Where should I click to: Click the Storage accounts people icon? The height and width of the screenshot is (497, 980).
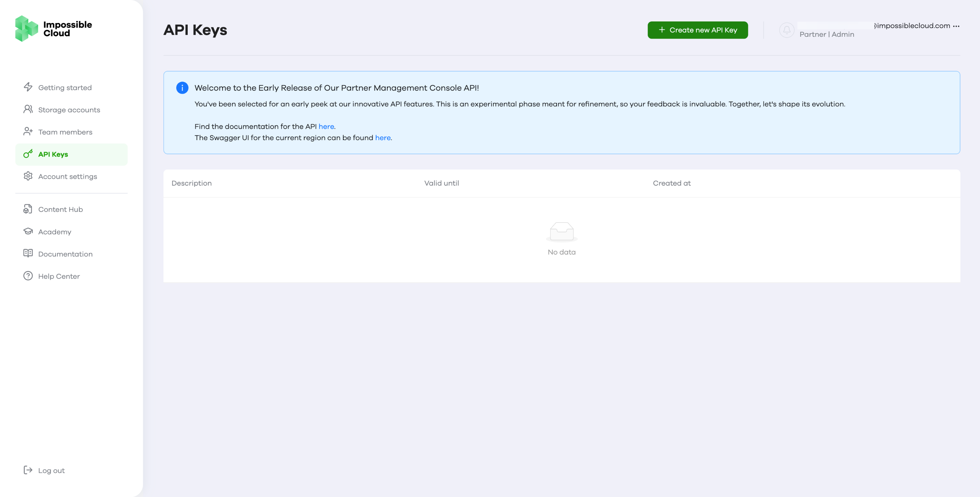(28, 110)
